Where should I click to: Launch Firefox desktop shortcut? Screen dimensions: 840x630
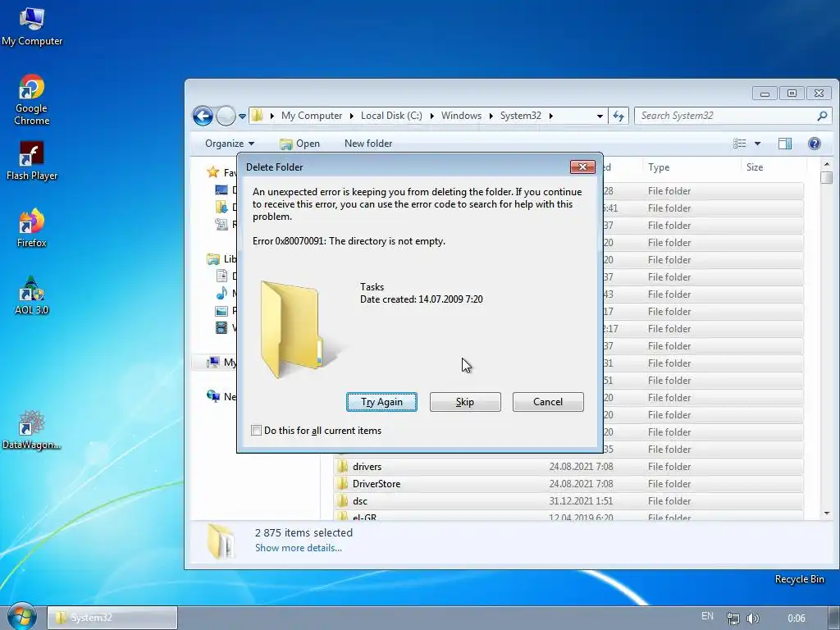tap(32, 228)
